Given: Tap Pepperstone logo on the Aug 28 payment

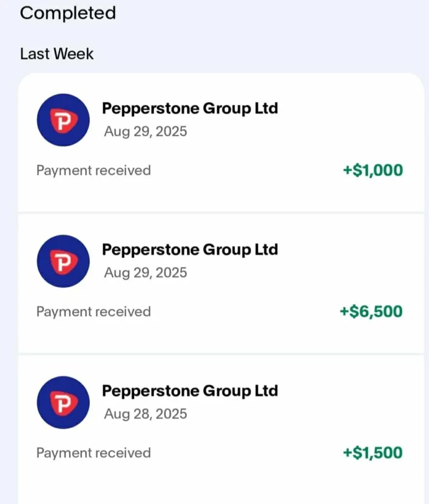Looking at the screenshot, I should (63, 403).
